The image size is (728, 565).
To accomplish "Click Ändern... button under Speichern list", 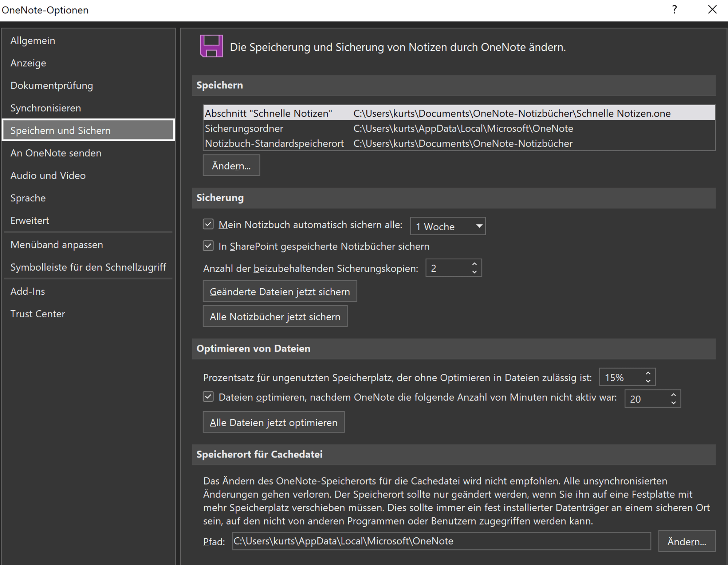I will [231, 166].
